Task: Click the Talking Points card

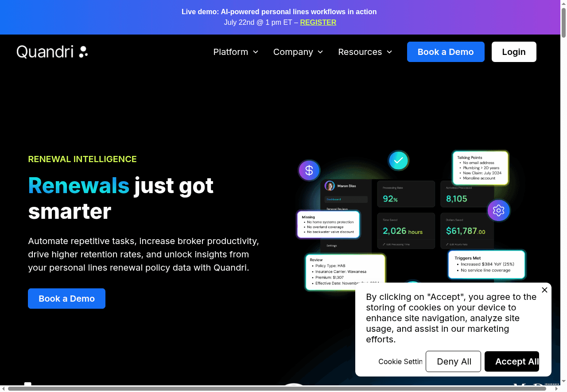Action: click(x=481, y=167)
